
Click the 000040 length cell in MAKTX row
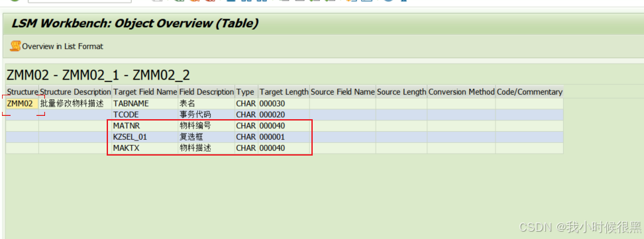(284, 148)
